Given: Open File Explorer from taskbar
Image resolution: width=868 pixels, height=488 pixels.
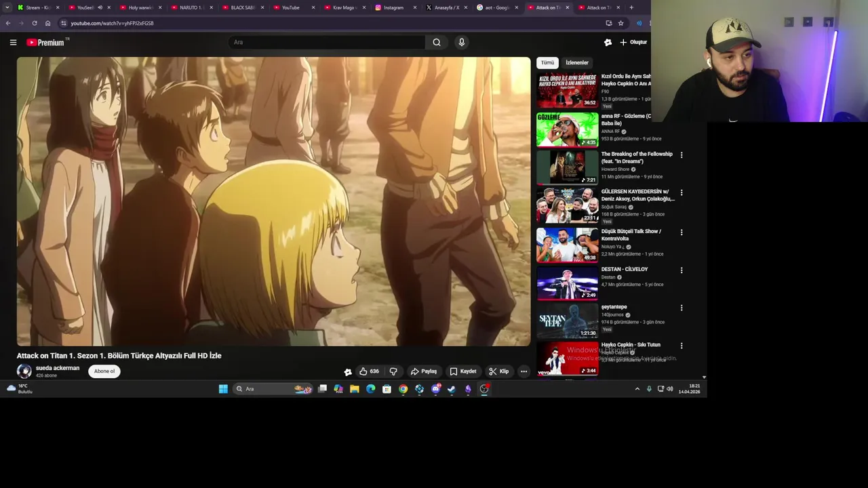Looking at the screenshot, I should (354, 389).
